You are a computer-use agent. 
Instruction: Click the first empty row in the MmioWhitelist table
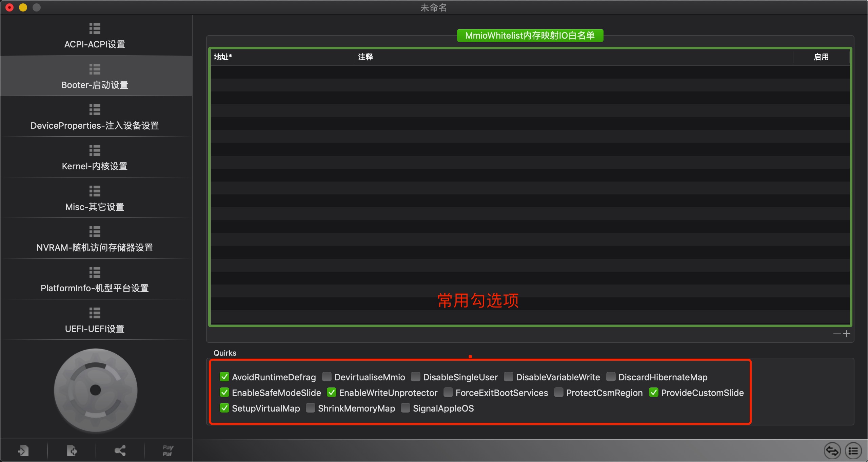pyautogui.click(x=530, y=72)
